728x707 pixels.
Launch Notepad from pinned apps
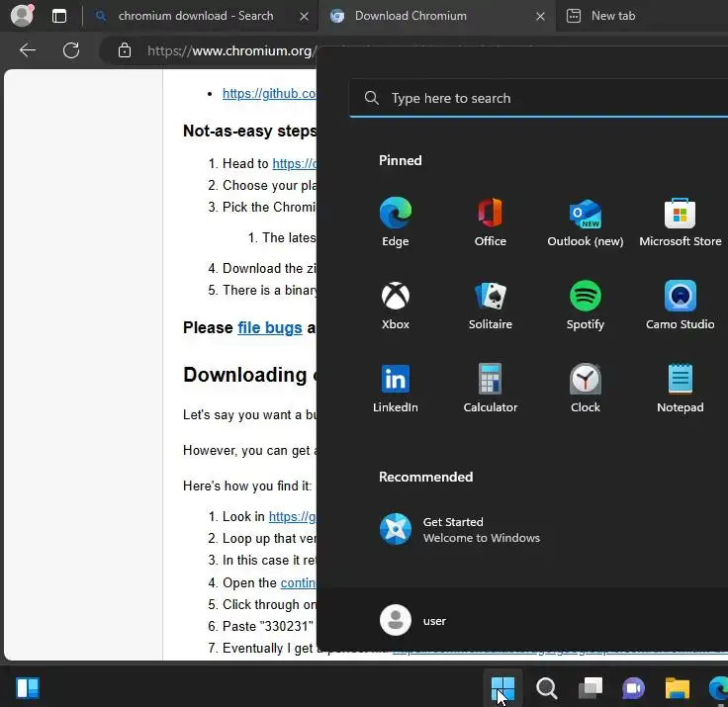coord(680,389)
